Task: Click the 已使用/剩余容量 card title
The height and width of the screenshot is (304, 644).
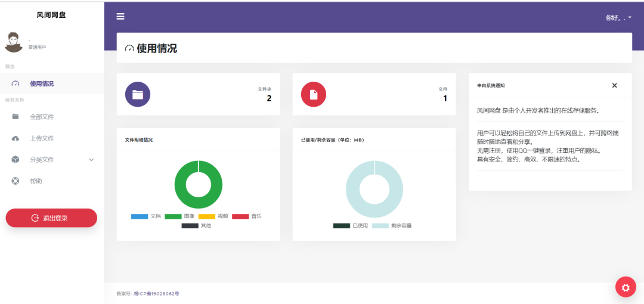Action: 333,140
